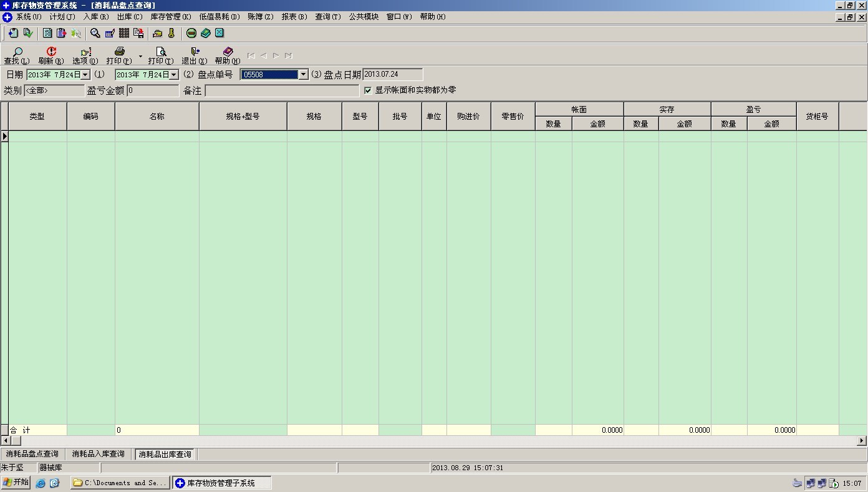868x492 pixels.
Task: Open the 报表(B) menu
Action: click(294, 17)
